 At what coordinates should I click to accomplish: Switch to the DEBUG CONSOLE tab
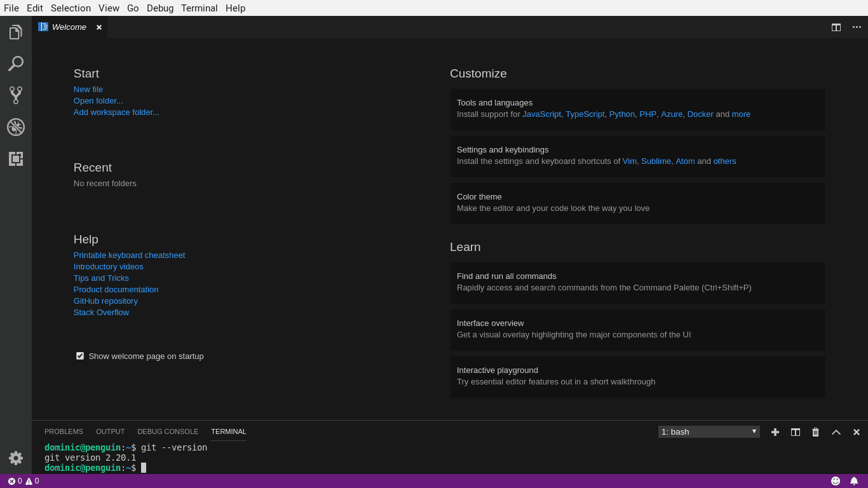(x=168, y=431)
